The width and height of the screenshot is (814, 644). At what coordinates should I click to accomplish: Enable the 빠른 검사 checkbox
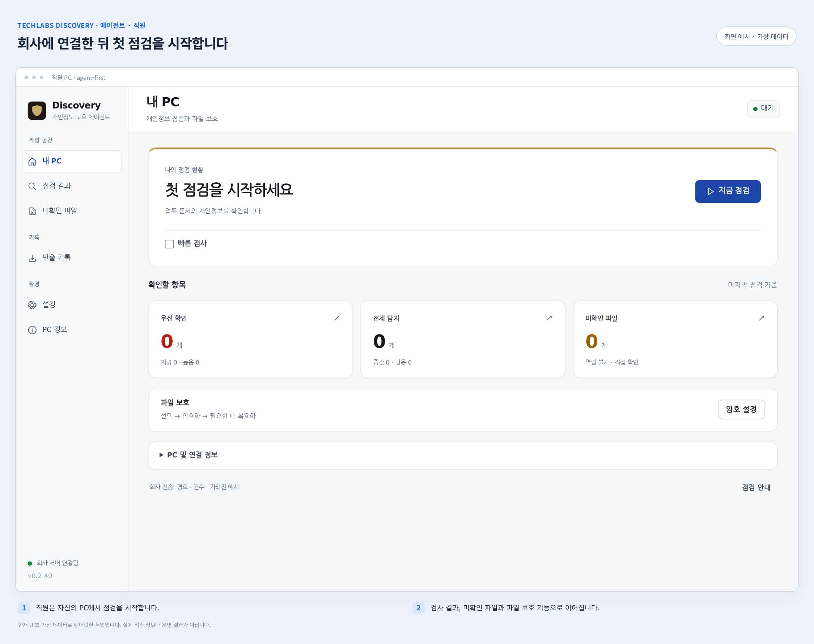pos(169,244)
